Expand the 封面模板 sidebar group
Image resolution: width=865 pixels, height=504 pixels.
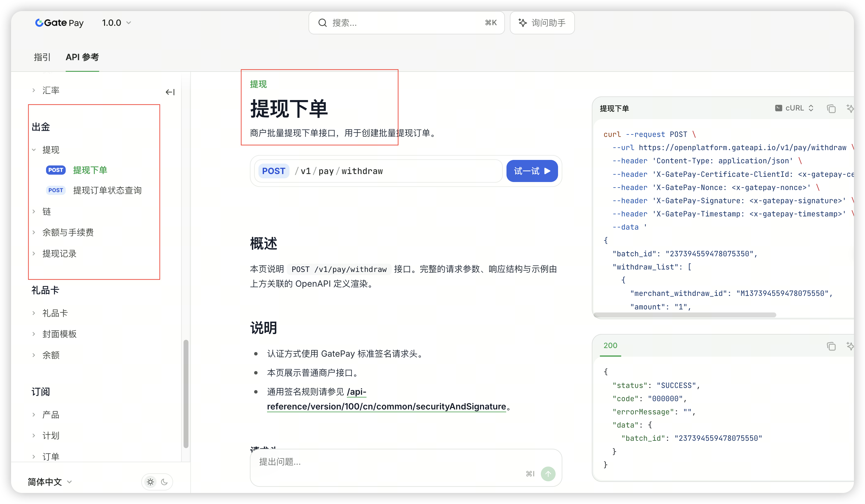[x=34, y=334]
